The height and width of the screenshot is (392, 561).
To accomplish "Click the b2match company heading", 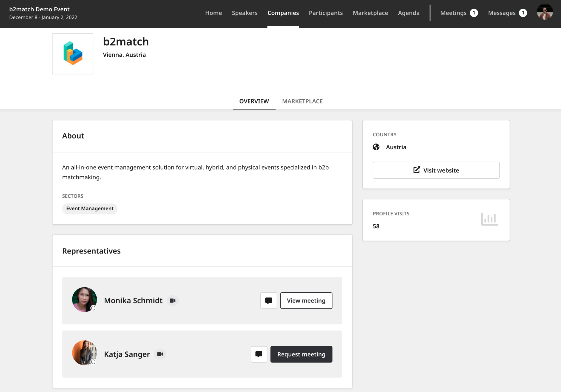I will [126, 42].
